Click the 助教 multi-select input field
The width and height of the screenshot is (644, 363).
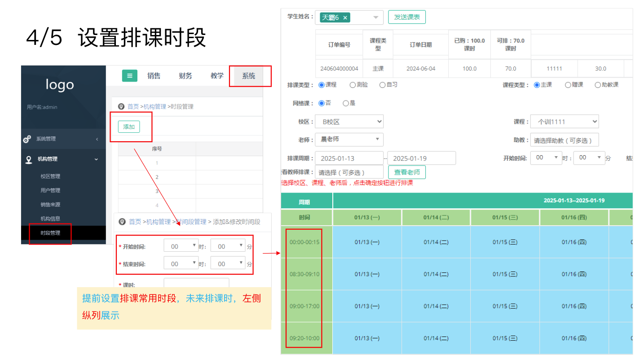565,140
